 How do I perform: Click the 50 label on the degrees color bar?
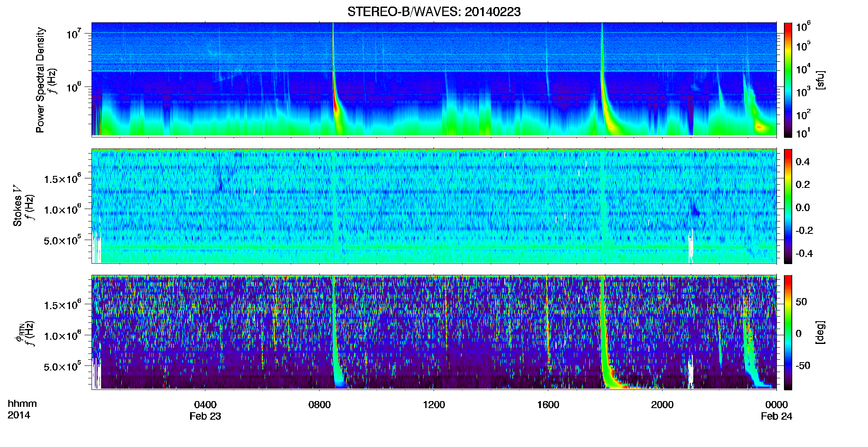point(801,302)
